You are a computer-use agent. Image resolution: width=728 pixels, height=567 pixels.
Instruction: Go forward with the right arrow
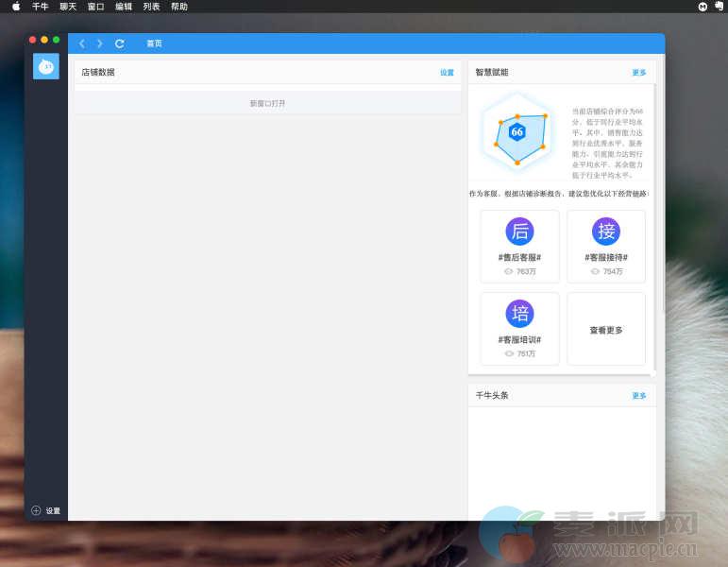[x=100, y=43]
